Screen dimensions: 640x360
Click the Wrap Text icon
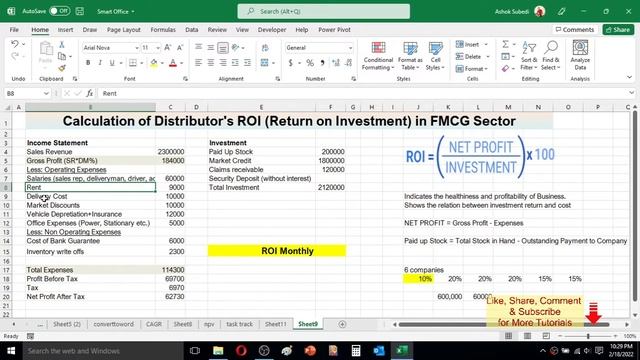point(265,48)
